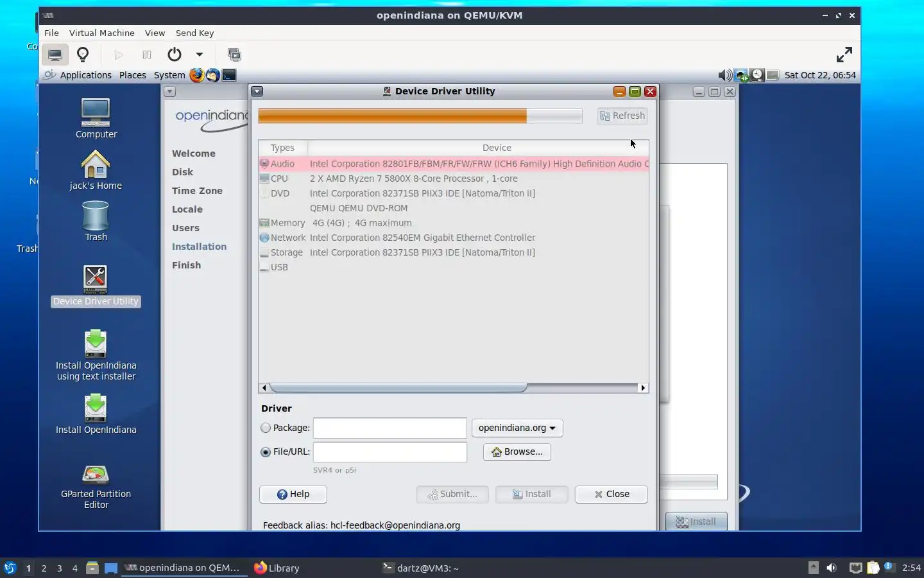Click the Help button
924x578 pixels.
[x=293, y=495]
